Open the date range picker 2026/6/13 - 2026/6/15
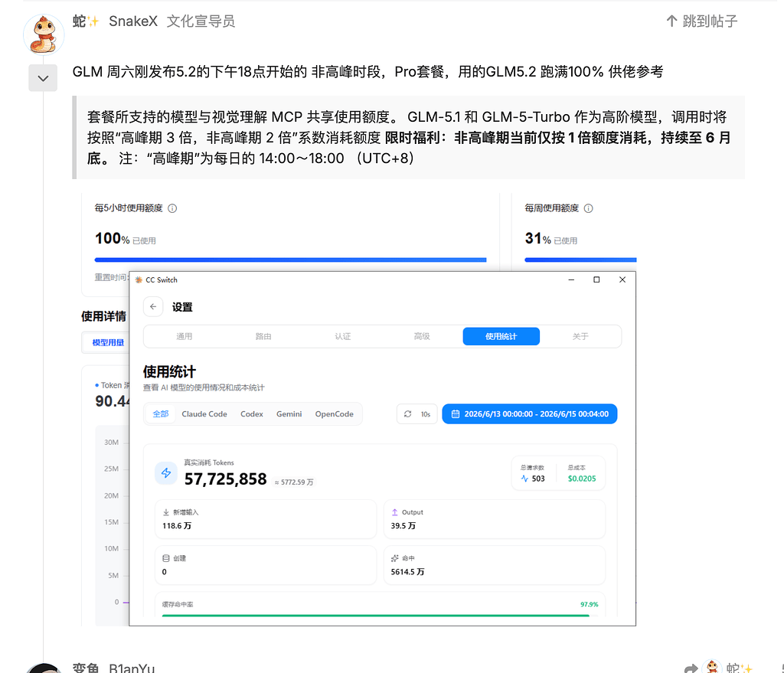The width and height of the screenshot is (784, 673). tap(530, 413)
